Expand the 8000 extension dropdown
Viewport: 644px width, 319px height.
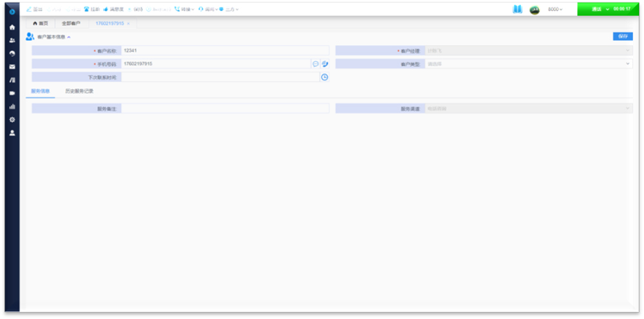point(555,9)
